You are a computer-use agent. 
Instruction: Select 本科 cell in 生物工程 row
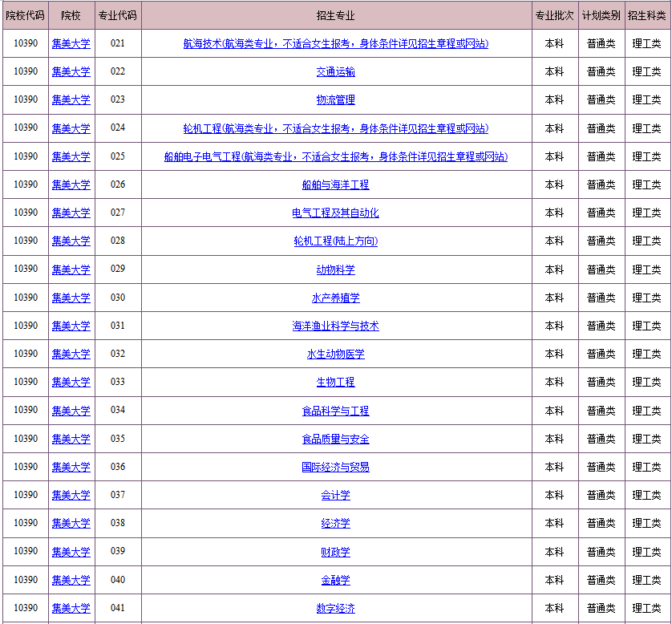pos(555,382)
